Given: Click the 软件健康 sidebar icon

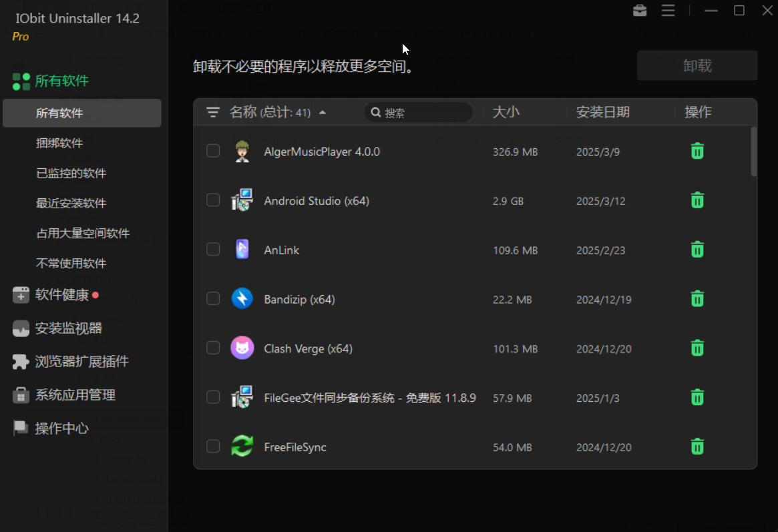Looking at the screenshot, I should tap(21, 295).
